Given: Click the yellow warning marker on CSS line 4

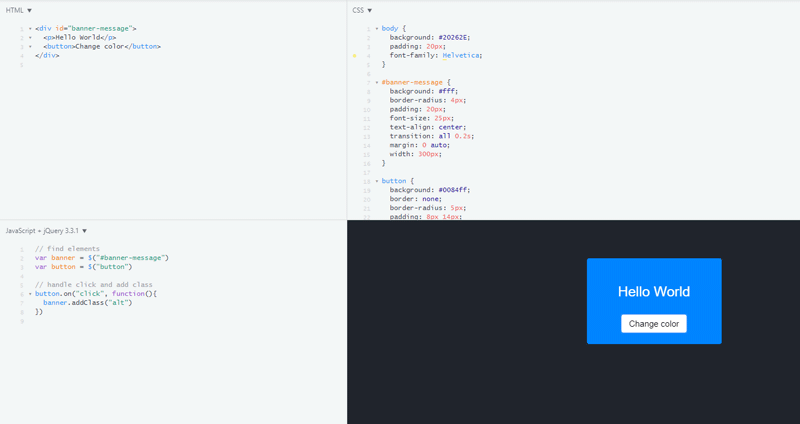Looking at the screenshot, I should click(x=355, y=56).
